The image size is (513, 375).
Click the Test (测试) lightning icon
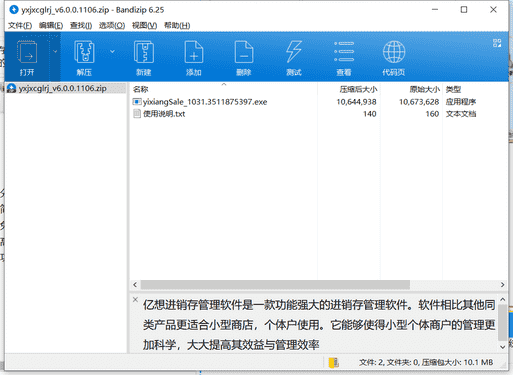[294, 52]
